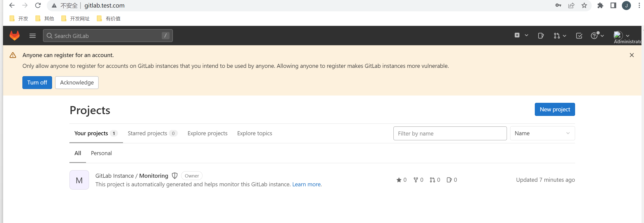The image size is (644, 223).
Task: Bookmark this page with star icon
Action: pos(584,6)
